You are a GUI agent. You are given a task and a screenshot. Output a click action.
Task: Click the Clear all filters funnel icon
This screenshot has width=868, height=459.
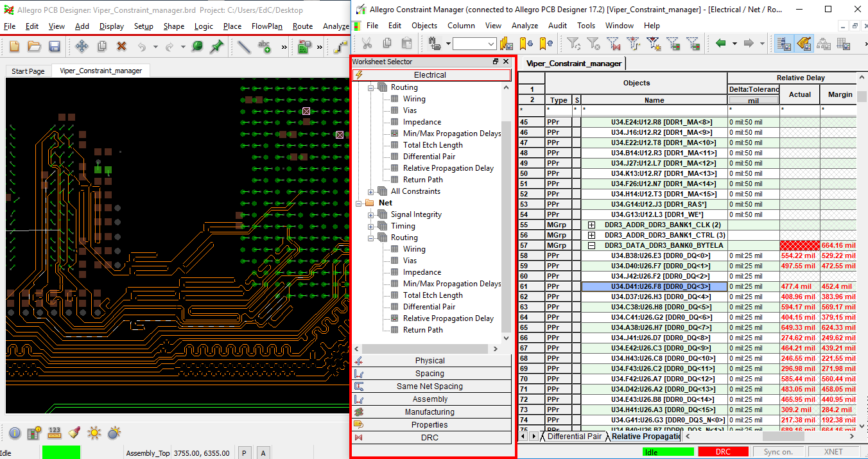click(x=593, y=44)
